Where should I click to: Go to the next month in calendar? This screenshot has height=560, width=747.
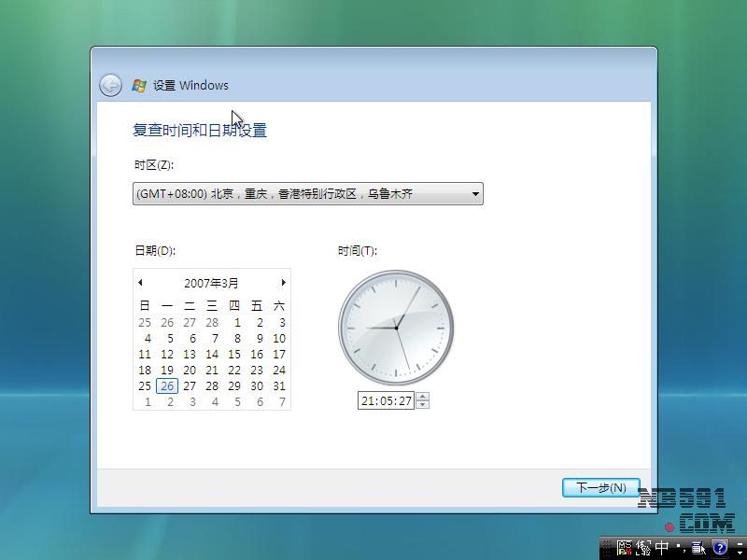point(284,283)
